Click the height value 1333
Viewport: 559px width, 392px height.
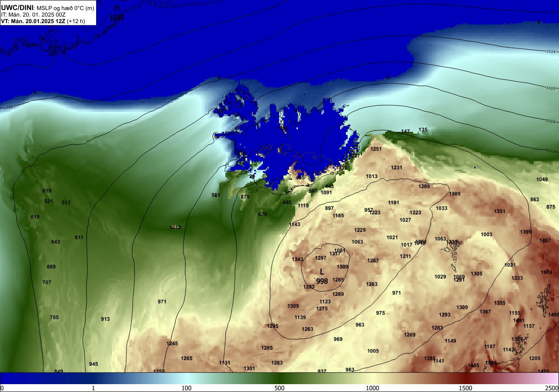coord(517,278)
